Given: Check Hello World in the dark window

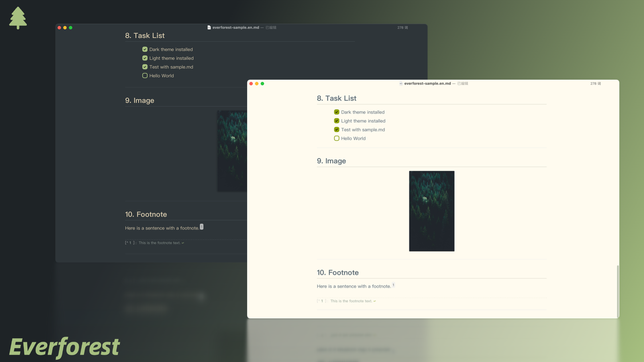Looking at the screenshot, I should (x=145, y=75).
